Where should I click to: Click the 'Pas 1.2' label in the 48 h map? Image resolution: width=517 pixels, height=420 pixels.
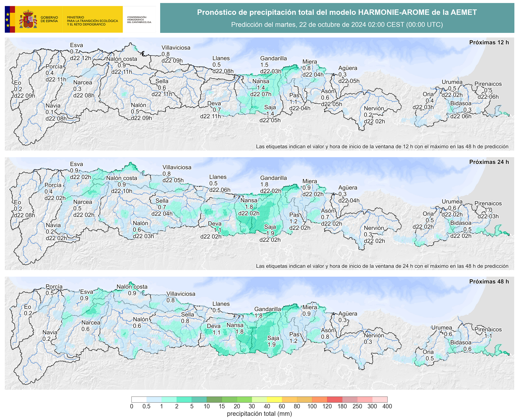pos(294,338)
